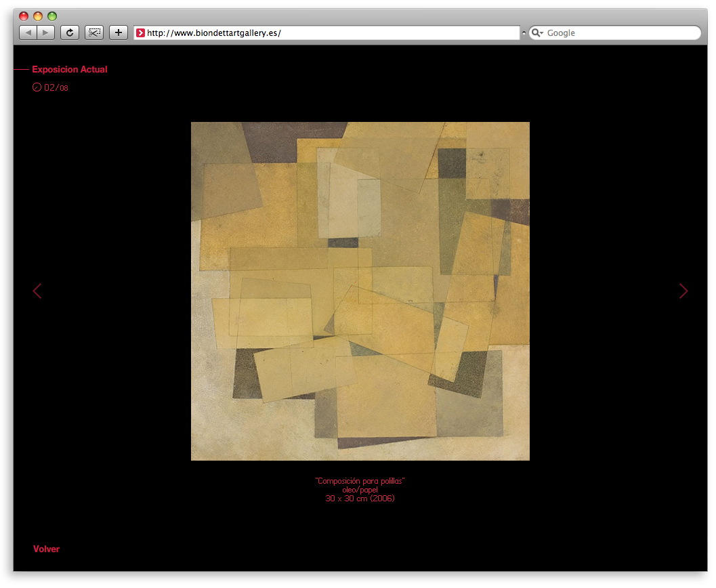Image resolution: width=716 pixels, height=588 pixels.
Task: Click the Web Clip scissors toolbar button
Action: point(94,33)
